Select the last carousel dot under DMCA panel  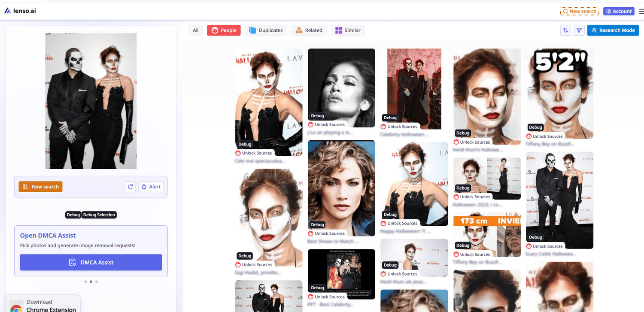97,282
